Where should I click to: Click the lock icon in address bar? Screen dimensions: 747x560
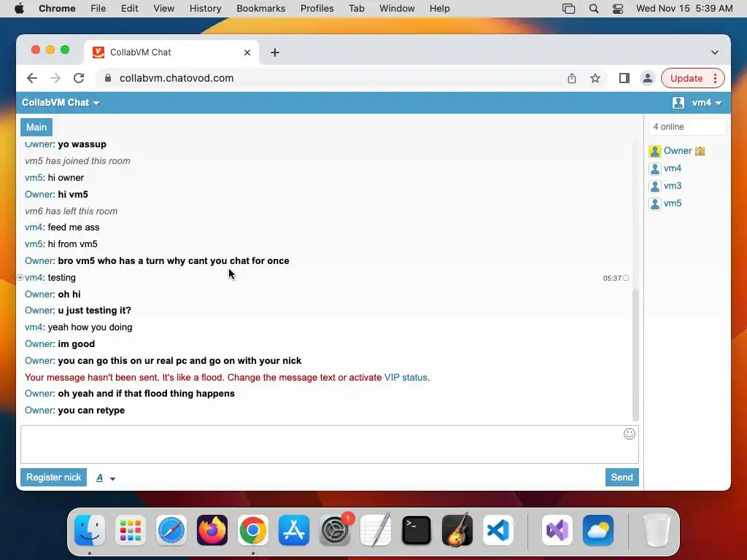[108, 78]
